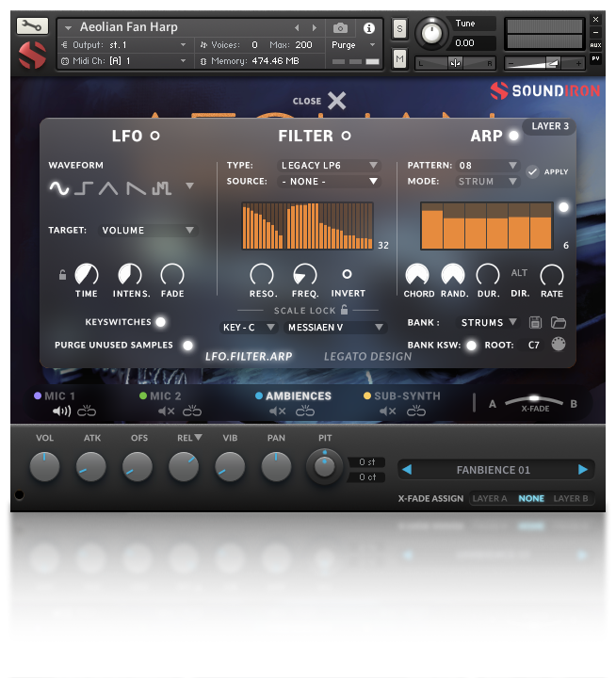Assign X-Fade to LAYER A
Image resolution: width=616 pixels, height=678 pixels.
(x=489, y=499)
